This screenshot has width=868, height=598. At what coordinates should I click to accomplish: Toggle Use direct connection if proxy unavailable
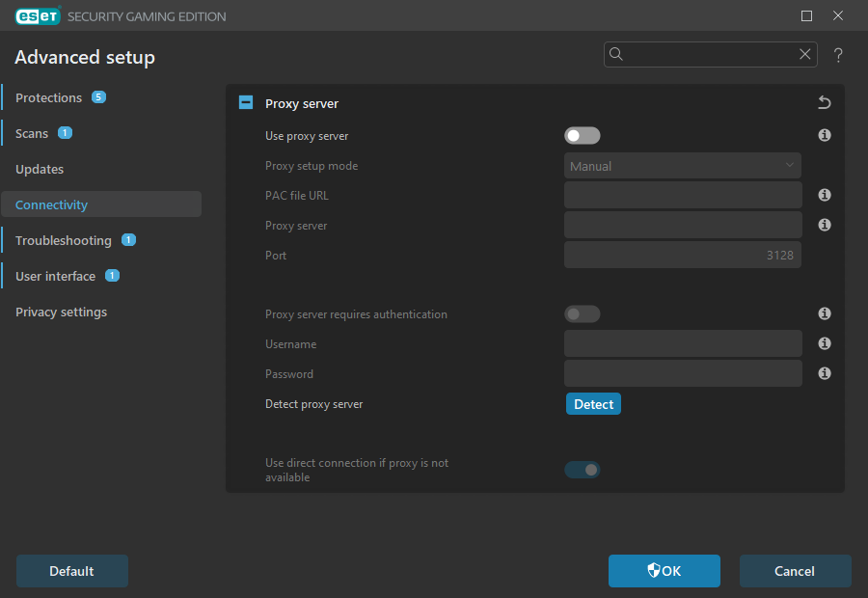coord(583,470)
